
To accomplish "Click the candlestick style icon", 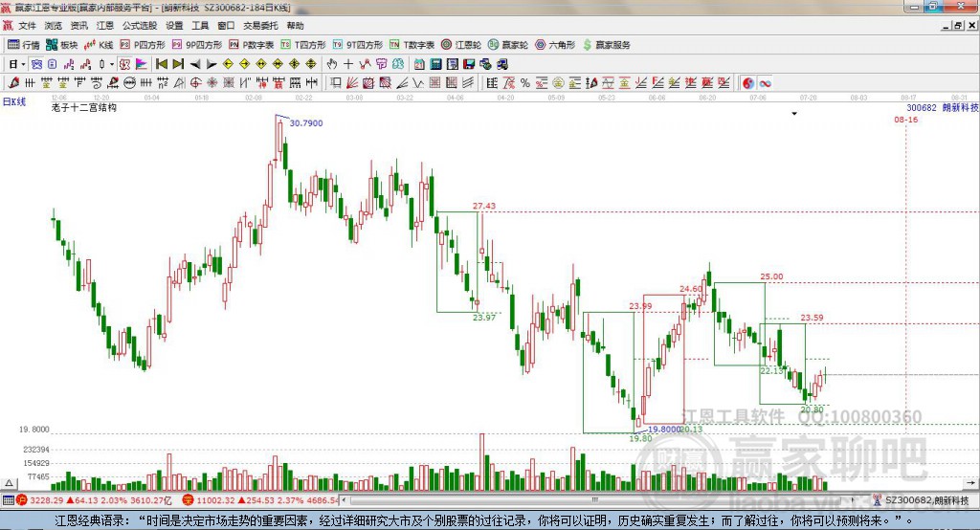I will pos(101,64).
